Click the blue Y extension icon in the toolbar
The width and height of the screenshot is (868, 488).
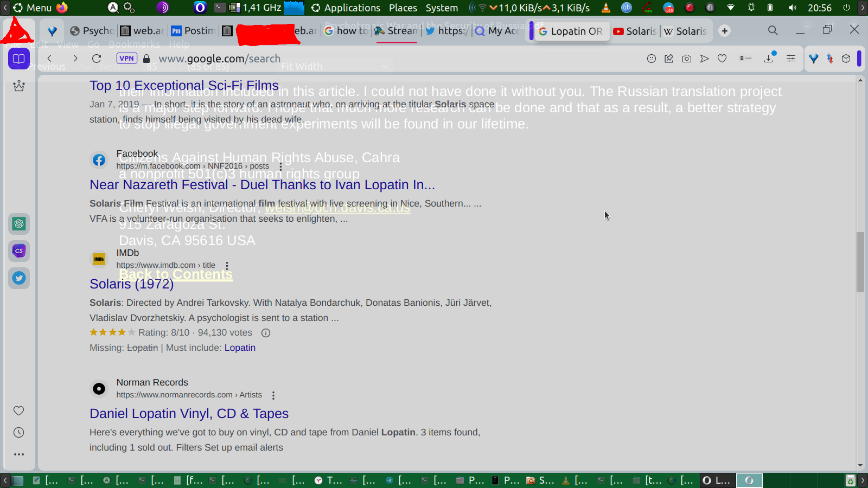(814, 59)
